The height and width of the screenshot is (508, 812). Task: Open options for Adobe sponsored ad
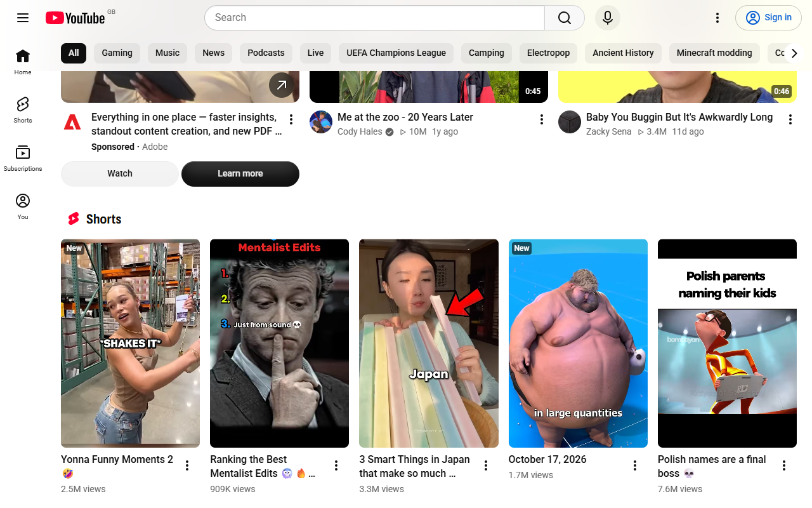[291, 119]
